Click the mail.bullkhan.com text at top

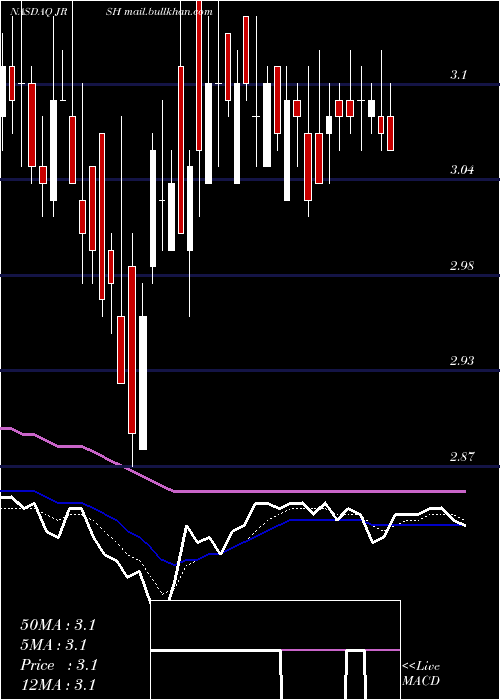point(168,12)
